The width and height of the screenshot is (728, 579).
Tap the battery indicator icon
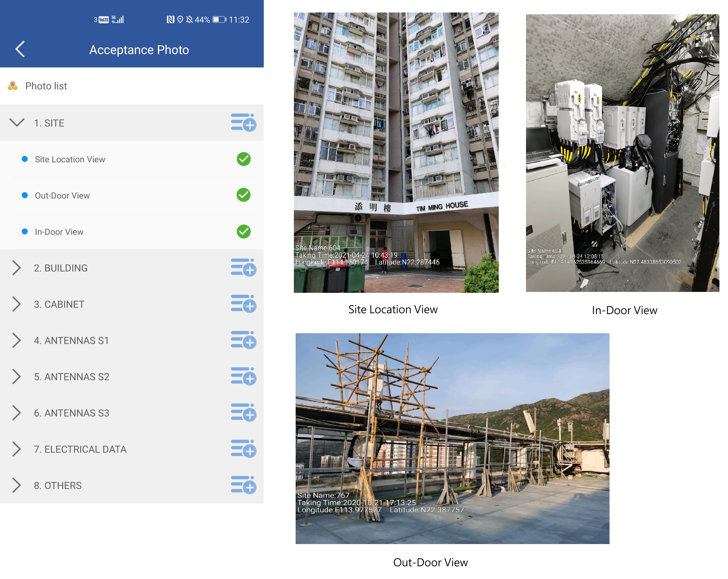pyautogui.click(x=220, y=20)
